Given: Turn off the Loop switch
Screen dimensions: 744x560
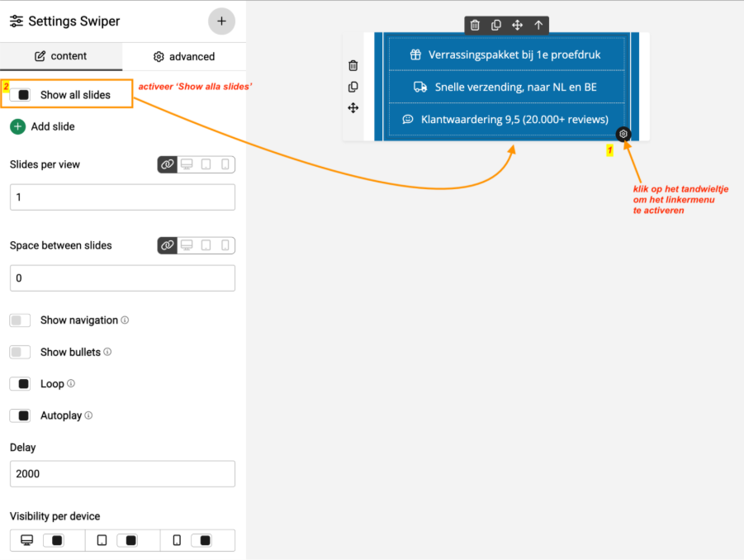Looking at the screenshot, I should pos(20,384).
